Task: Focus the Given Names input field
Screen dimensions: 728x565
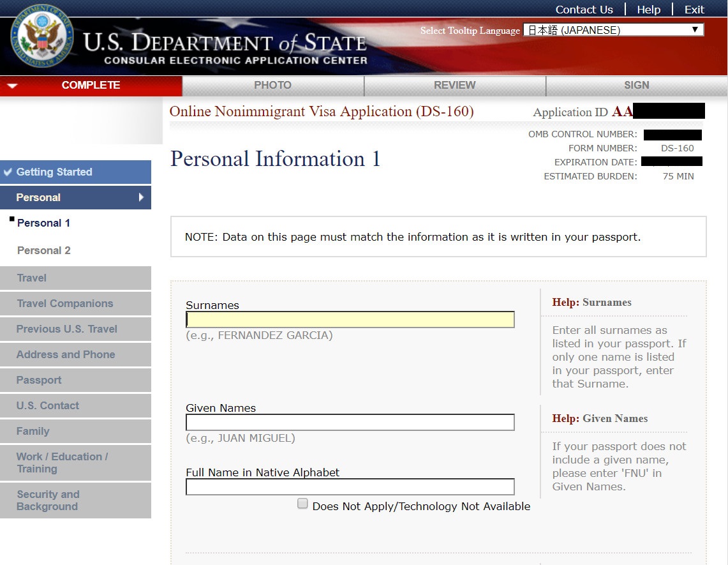Action: [x=350, y=423]
